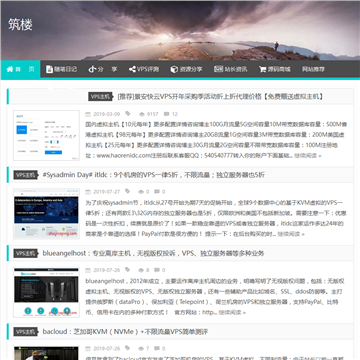Image resolution: width=360 pixels, height=360 pixels.
Task: Click the comment icon showing 12
Action: pyautogui.click(x=166, y=114)
